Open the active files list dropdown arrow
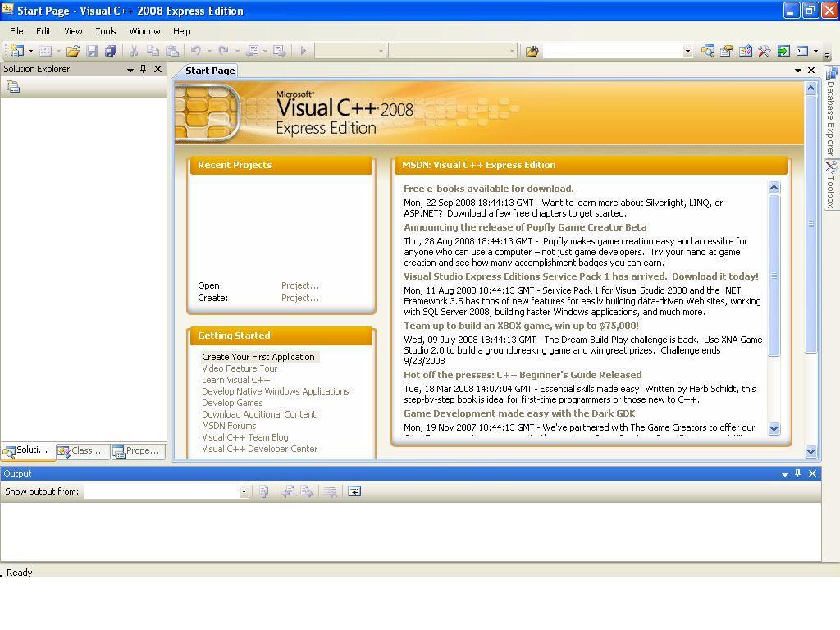The height and width of the screenshot is (630, 840). [797, 71]
